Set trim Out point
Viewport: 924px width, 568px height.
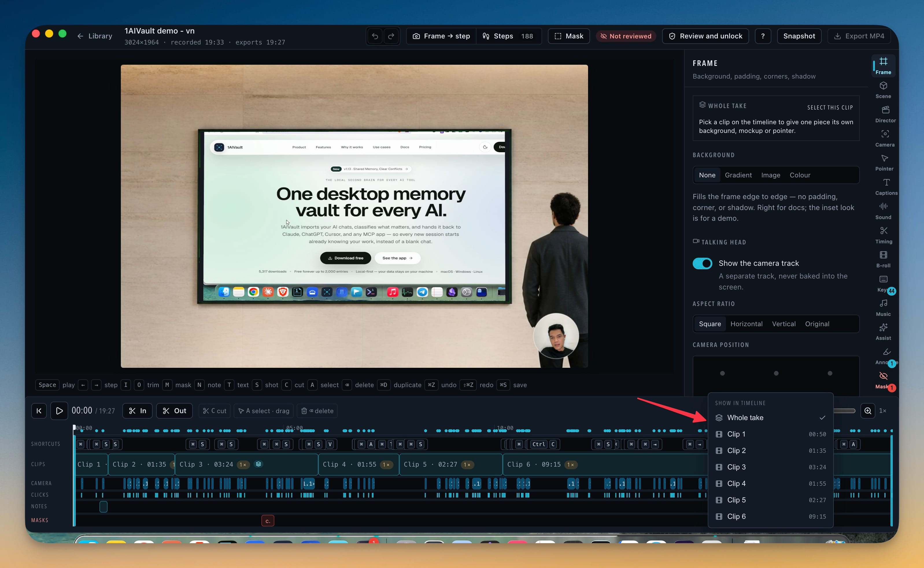[174, 411]
